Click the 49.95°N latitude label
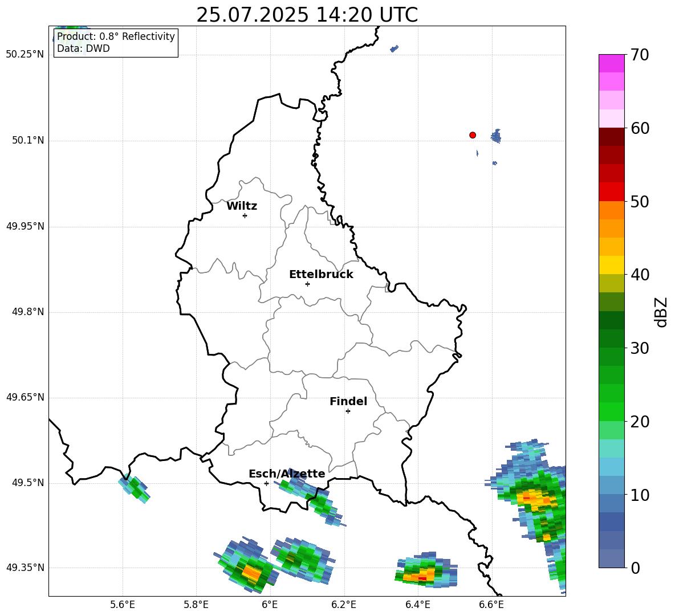Screen dimensions: 675x616 (x=25, y=226)
